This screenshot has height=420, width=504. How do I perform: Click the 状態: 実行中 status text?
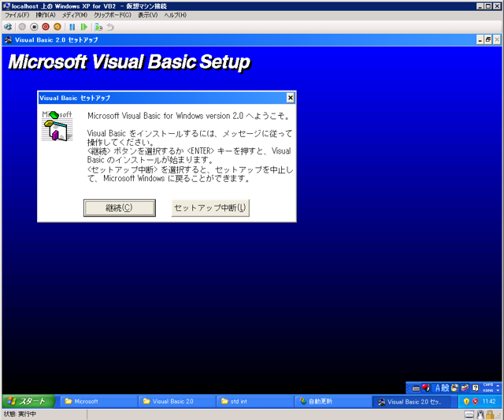click(x=20, y=414)
